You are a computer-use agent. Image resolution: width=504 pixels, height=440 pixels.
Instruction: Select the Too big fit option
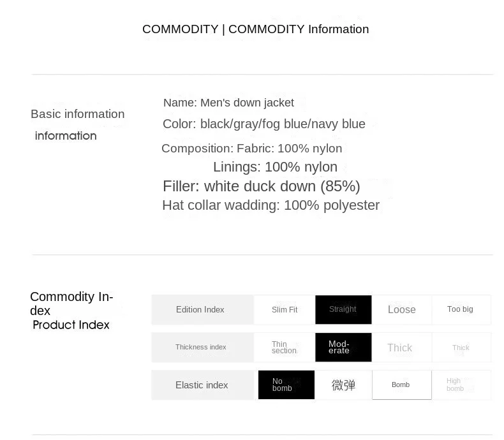[x=461, y=309]
